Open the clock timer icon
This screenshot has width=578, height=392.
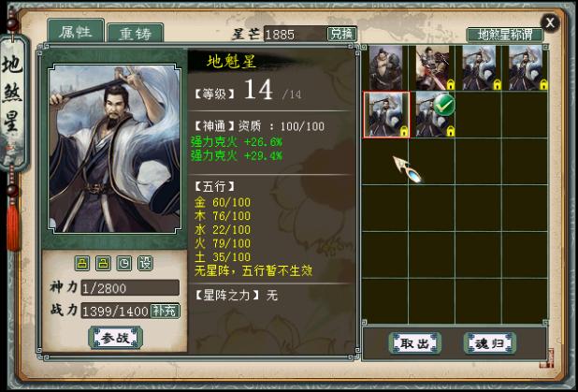124,263
